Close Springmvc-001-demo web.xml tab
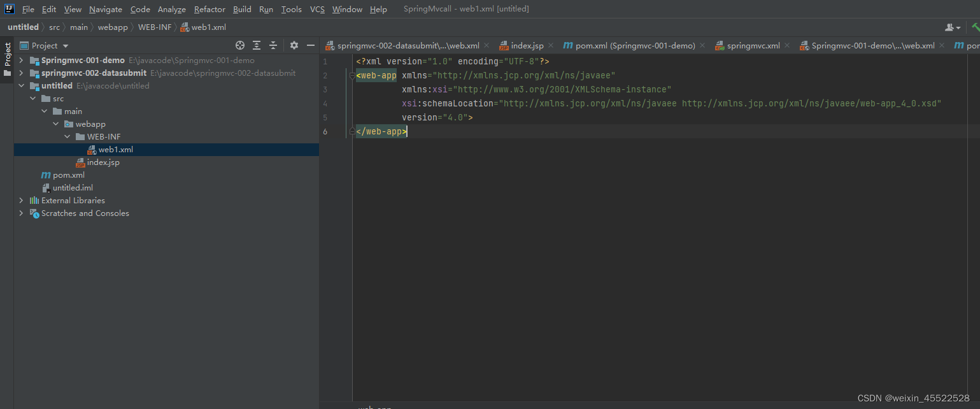 click(x=941, y=46)
